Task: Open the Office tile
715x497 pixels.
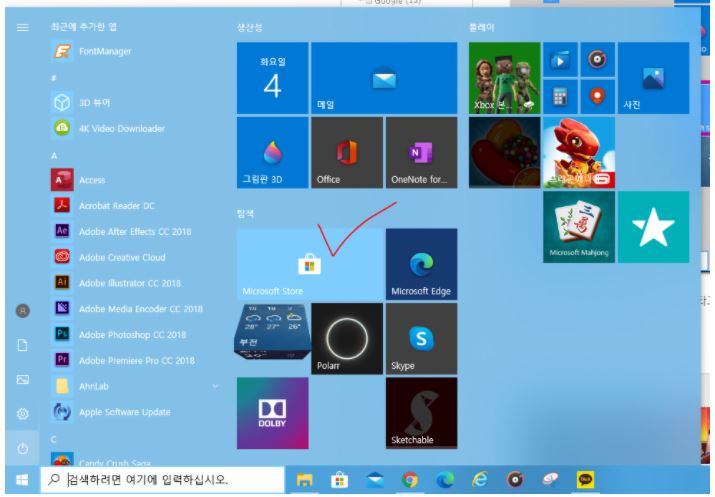Action: point(347,152)
